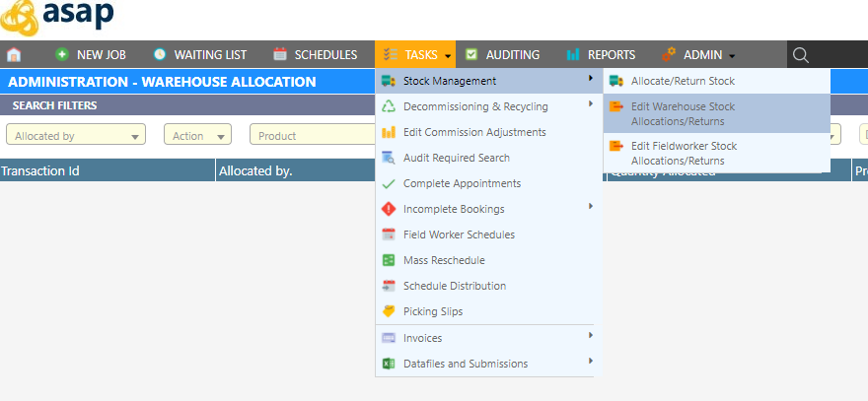868x401 pixels.
Task: Click the search magnifier icon
Action: click(801, 55)
